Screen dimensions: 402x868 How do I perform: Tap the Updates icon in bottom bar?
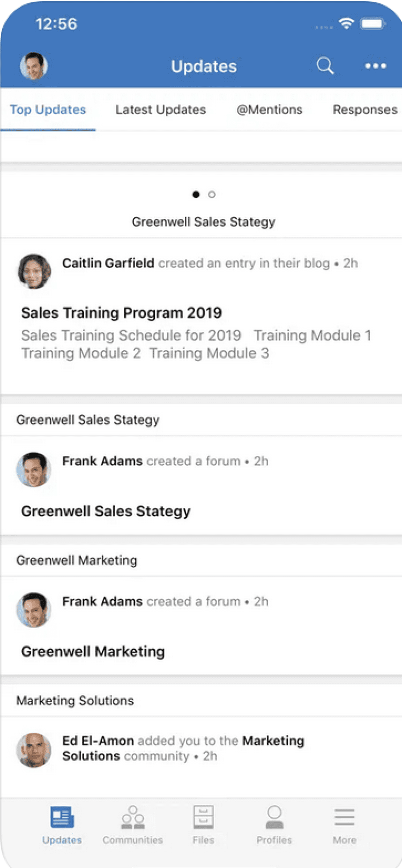tap(62, 824)
